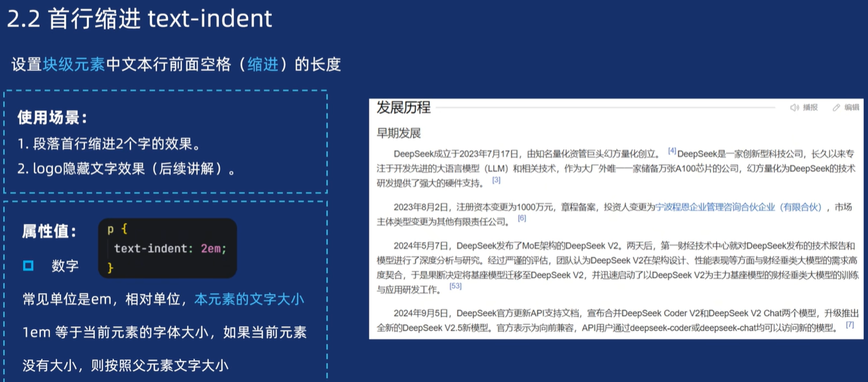The width and height of the screenshot is (868, 382).
Task: Click list item logo隐藏文字效果
Action: point(127,168)
